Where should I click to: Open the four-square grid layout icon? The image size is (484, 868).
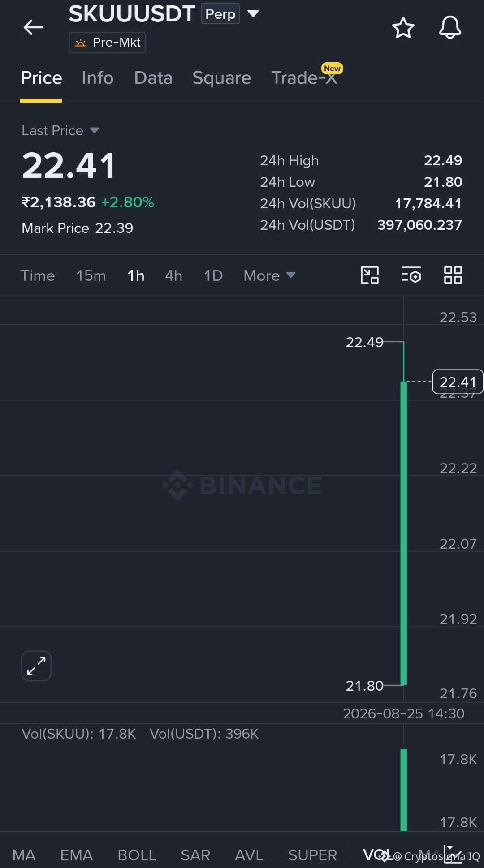tap(453, 275)
